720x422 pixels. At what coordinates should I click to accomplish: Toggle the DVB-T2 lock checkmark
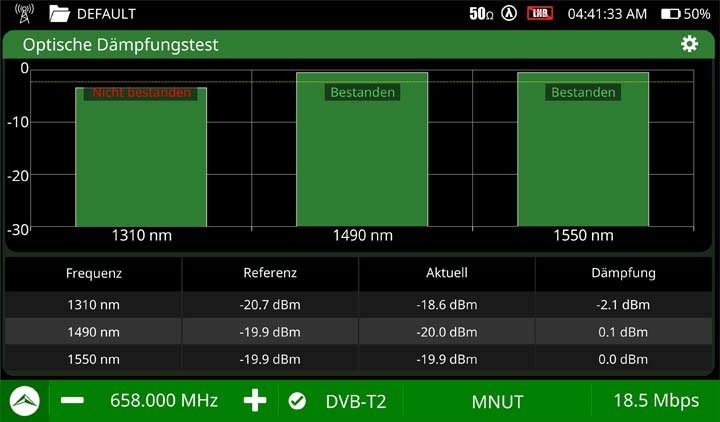[x=297, y=401]
